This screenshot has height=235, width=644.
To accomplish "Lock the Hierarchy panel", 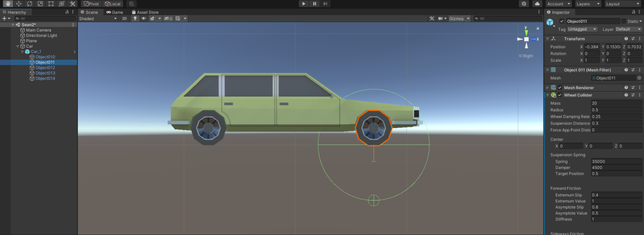I will (67, 11).
